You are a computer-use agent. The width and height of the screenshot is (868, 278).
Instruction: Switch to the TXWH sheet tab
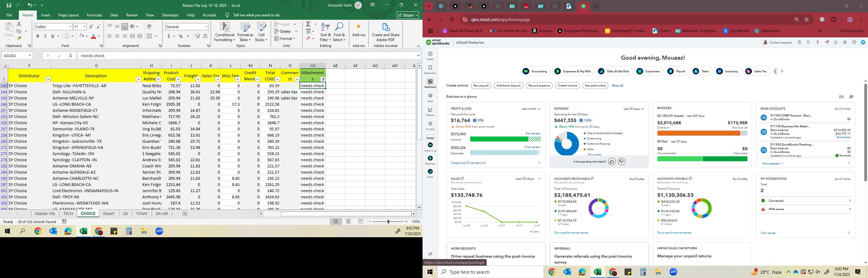pos(142,214)
